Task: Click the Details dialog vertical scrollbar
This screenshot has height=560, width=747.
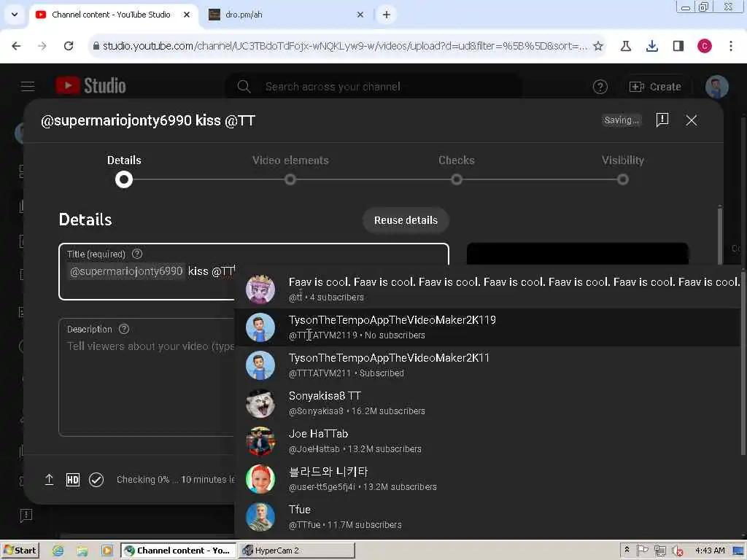Action: point(720,235)
